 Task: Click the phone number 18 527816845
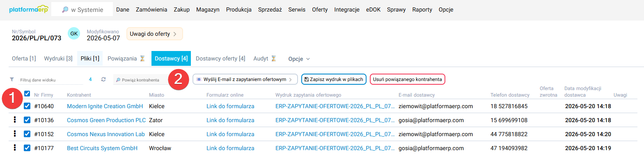(x=509, y=106)
